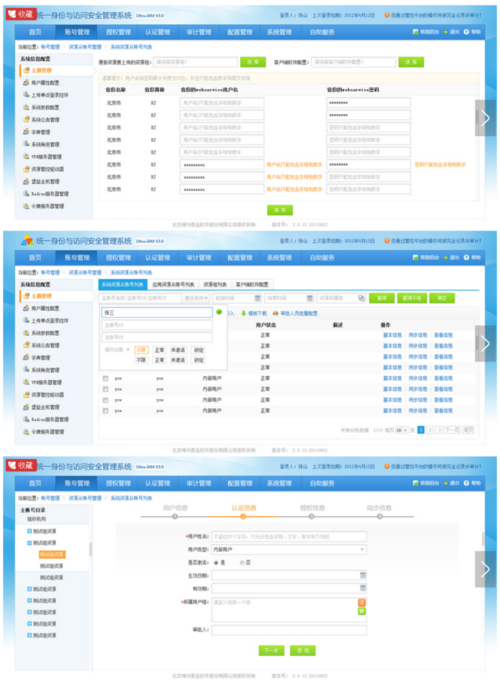This screenshot has width=500, height=681.
Task: Jump to 同步信息 wizard step marker
Action: click(380, 516)
